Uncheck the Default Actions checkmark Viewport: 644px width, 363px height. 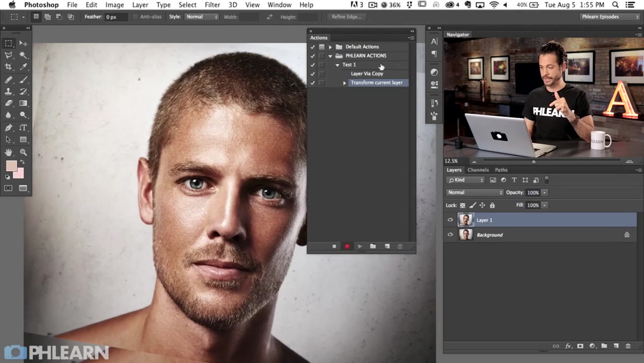(x=312, y=47)
